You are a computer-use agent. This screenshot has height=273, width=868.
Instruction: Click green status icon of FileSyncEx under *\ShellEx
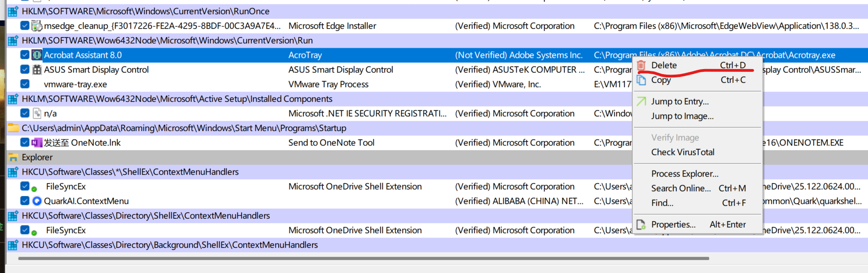(x=34, y=189)
